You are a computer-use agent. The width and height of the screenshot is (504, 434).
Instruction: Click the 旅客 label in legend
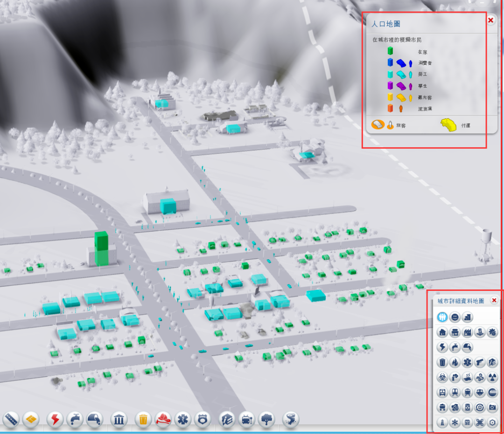[x=401, y=125]
